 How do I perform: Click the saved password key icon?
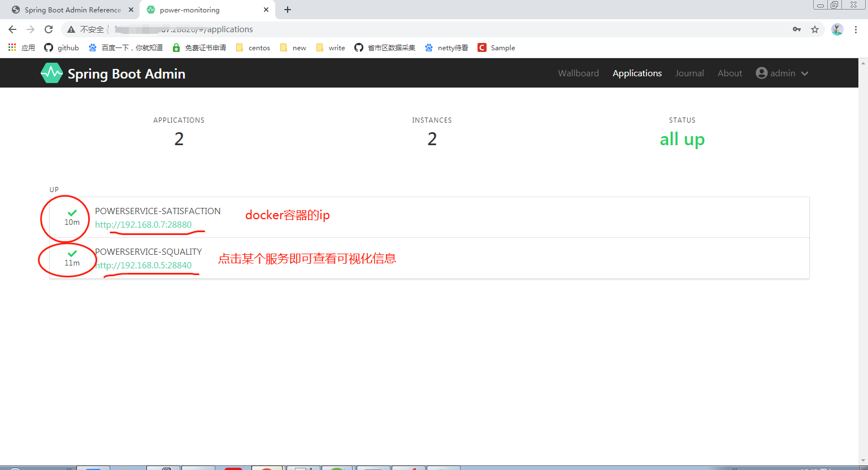pos(797,29)
